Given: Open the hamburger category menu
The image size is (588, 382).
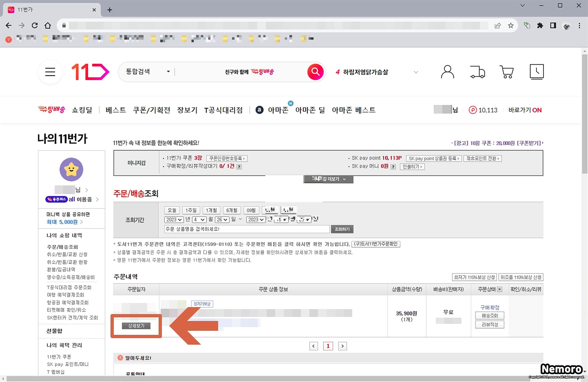Looking at the screenshot, I should (50, 72).
